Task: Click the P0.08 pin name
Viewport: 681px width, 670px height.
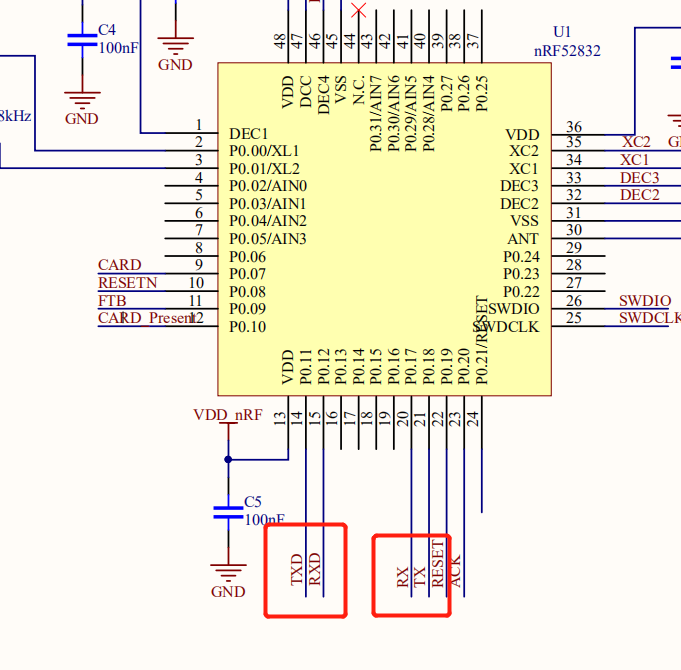Action: pos(248,292)
